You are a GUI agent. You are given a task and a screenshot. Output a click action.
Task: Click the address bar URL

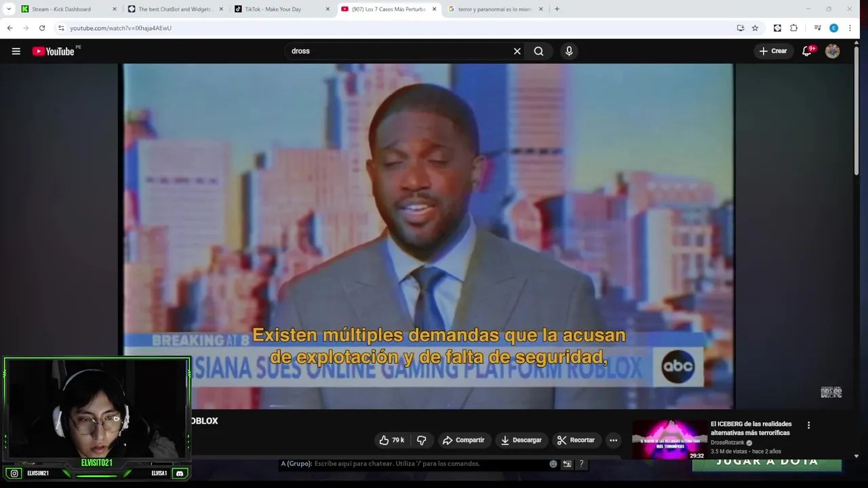[121, 28]
